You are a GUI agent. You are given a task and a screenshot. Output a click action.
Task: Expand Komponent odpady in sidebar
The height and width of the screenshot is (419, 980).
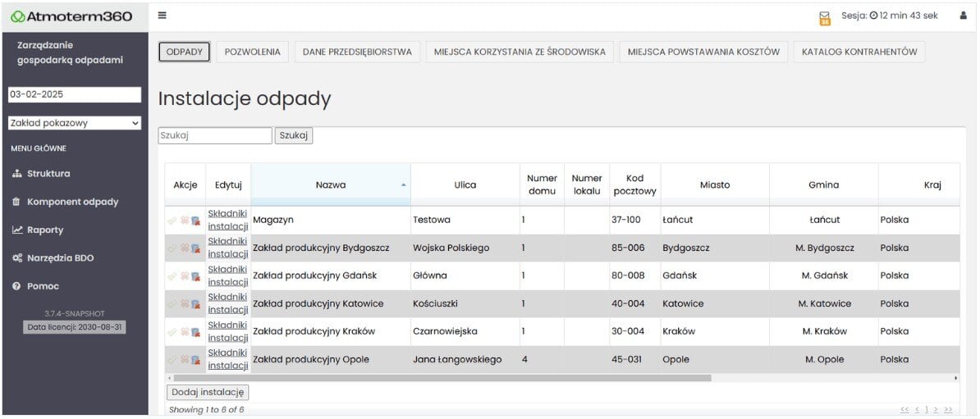(72, 202)
